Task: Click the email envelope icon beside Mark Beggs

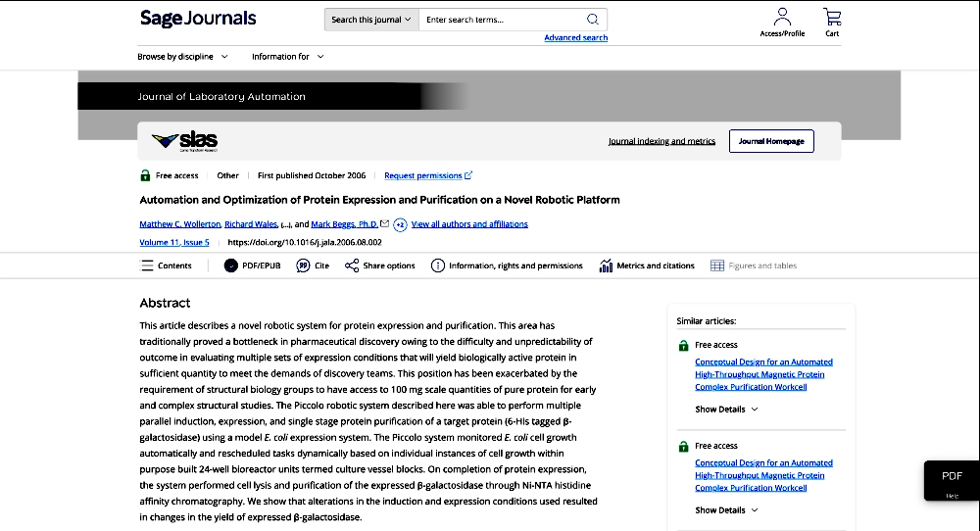Action: pos(385,223)
